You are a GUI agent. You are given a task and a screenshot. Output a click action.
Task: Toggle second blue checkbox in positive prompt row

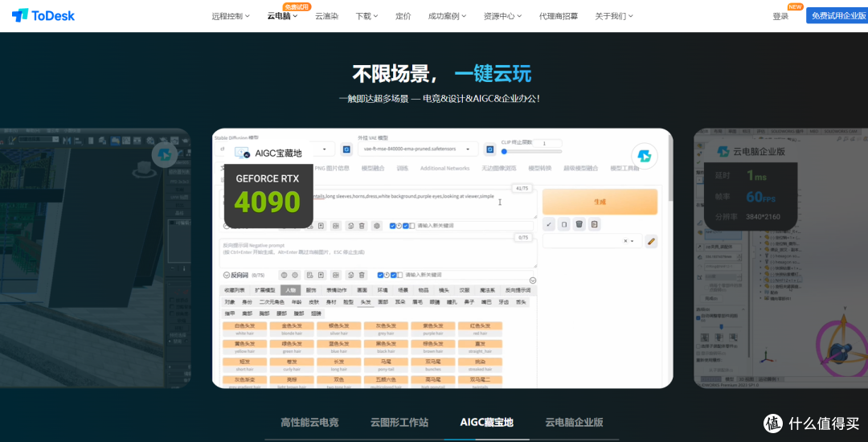tap(406, 226)
